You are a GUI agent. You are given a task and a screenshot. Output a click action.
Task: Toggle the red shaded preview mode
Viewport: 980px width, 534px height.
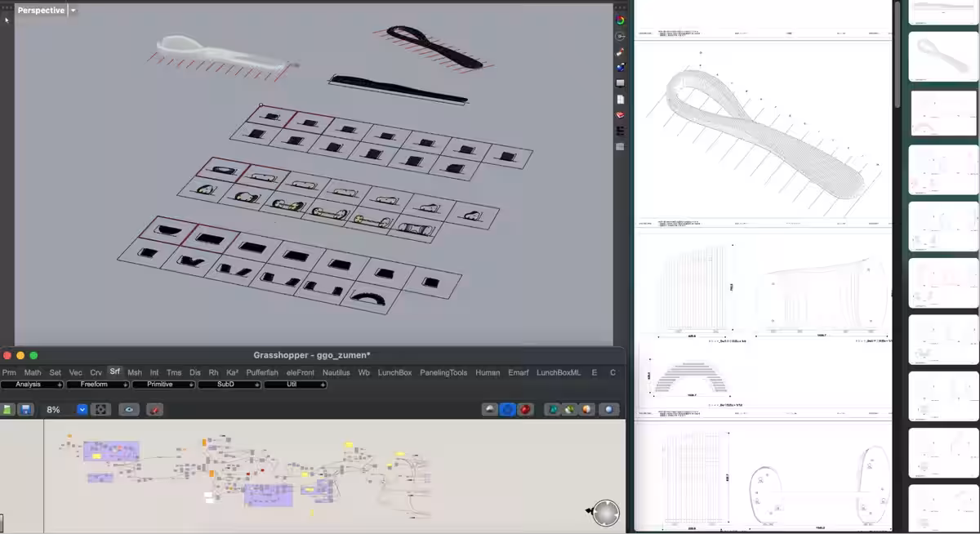point(524,409)
